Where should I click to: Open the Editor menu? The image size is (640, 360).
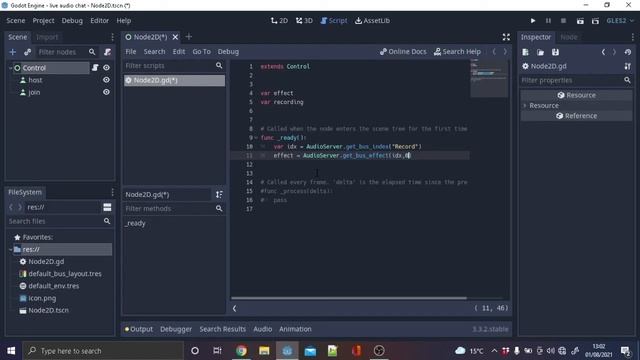(99, 20)
